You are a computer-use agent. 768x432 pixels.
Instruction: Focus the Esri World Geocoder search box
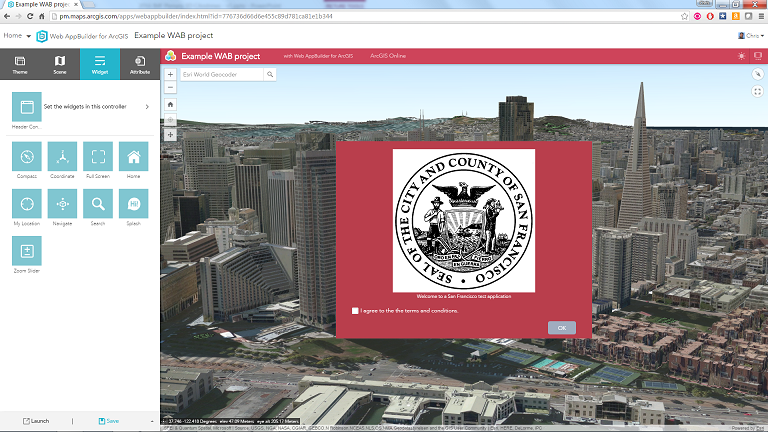[222, 74]
